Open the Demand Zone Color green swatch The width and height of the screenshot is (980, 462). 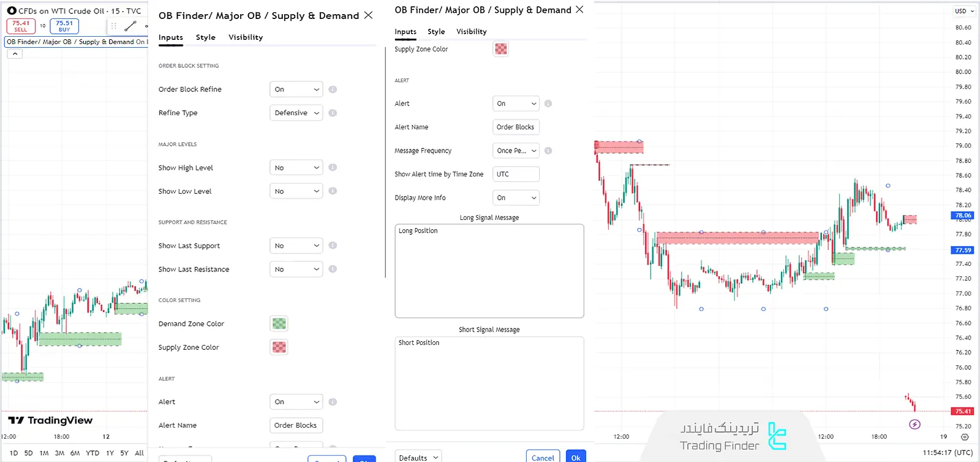[x=279, y=324]
